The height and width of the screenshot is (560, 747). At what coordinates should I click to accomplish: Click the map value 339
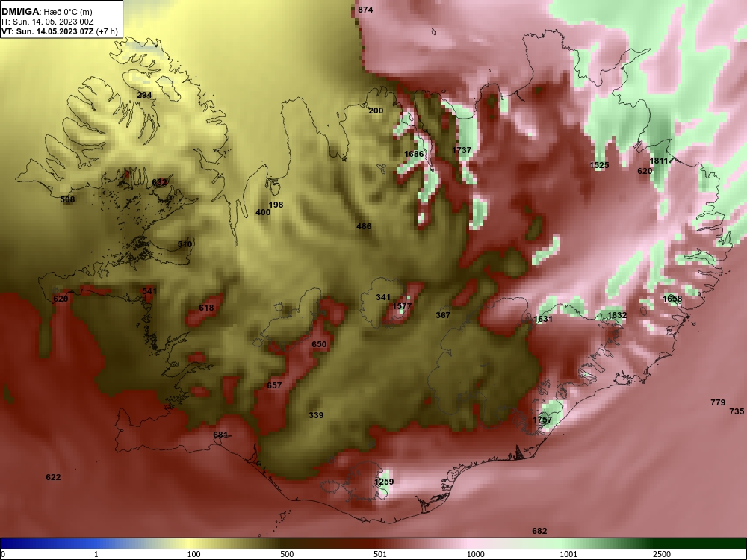(316, 415)
